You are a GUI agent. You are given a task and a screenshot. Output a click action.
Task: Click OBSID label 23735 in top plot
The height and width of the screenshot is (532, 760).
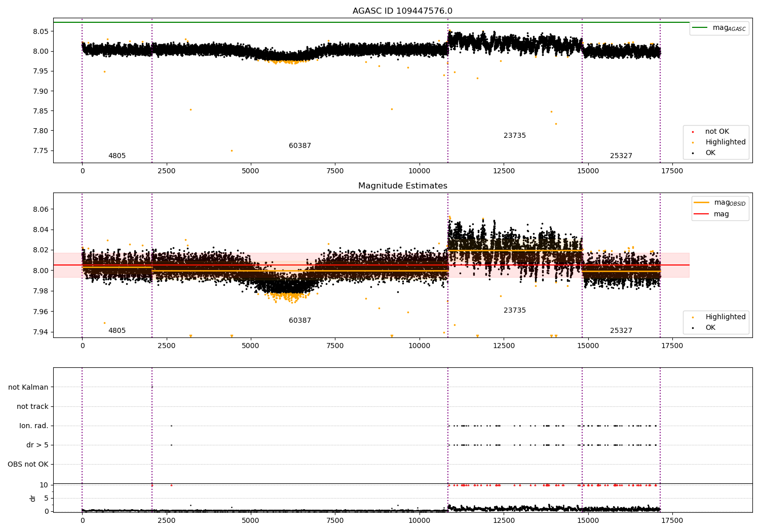[x=515, y=136]
